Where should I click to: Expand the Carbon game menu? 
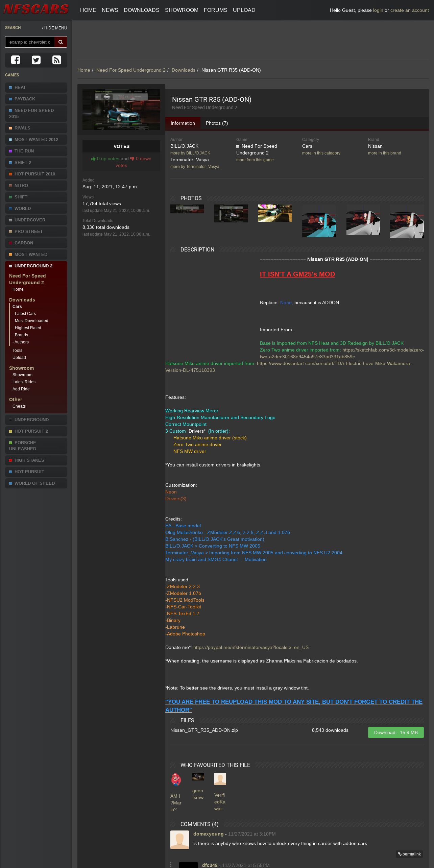point(36,243)
